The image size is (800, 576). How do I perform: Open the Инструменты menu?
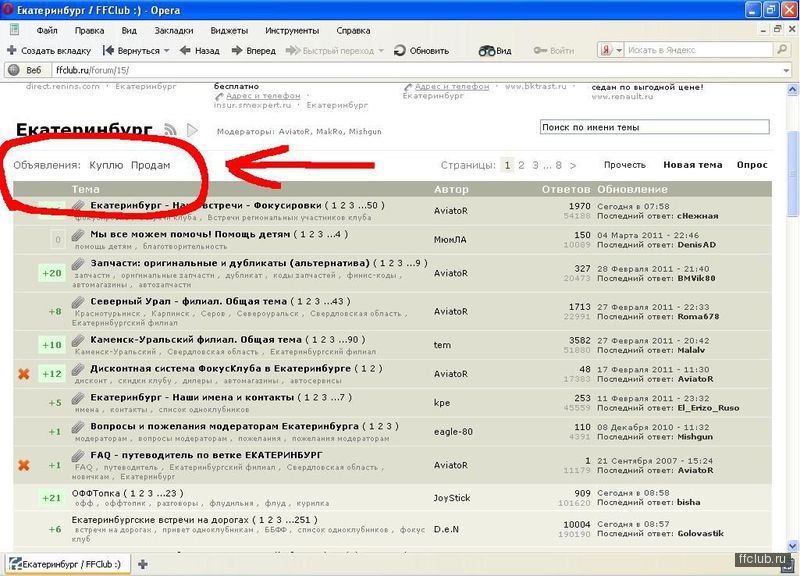(292, 31)
